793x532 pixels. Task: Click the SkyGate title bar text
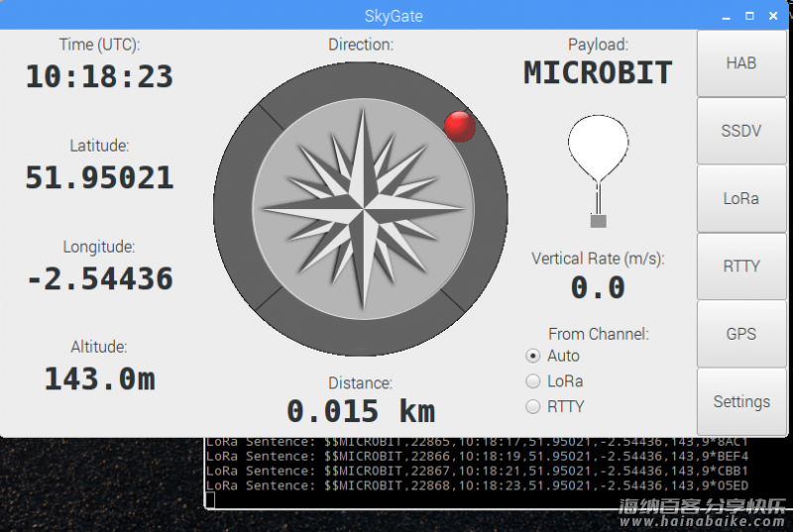click(x=394, y=16)
